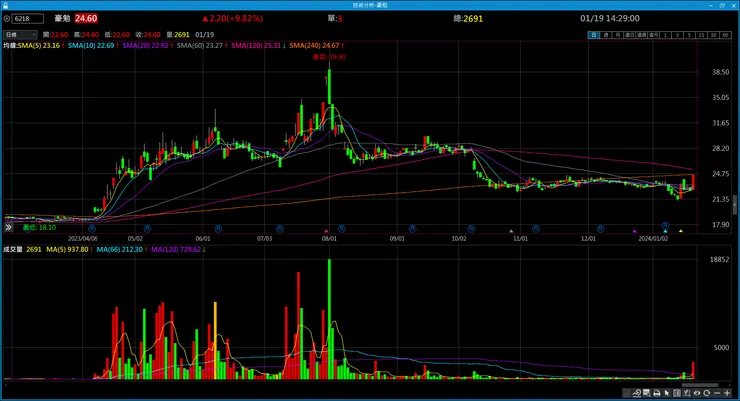Click the cyan triangle marker at 2024/01/02

[x=665, y=231]
